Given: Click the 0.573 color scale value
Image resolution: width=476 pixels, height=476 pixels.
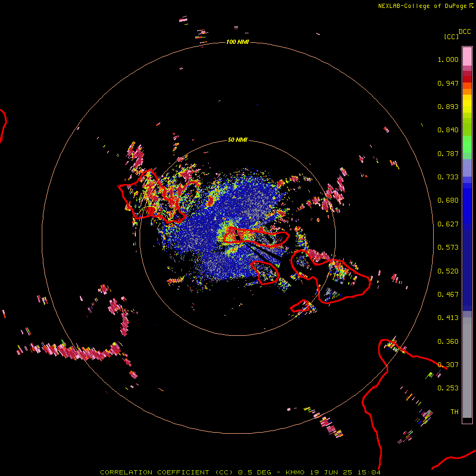Looking at the screenshot, I should (x=448, y=248).
